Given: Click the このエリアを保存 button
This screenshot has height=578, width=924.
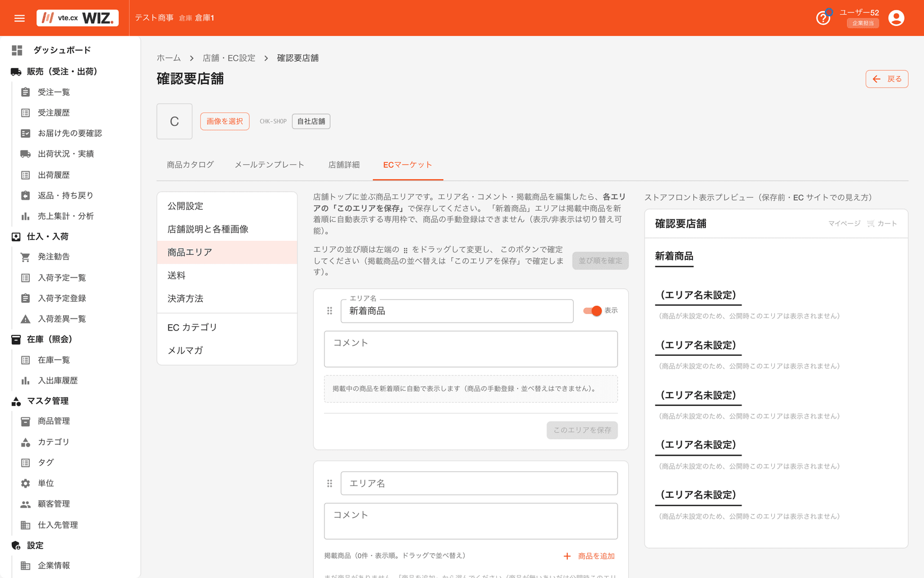Looking at the screenshot, I should (x=582, y=430).
